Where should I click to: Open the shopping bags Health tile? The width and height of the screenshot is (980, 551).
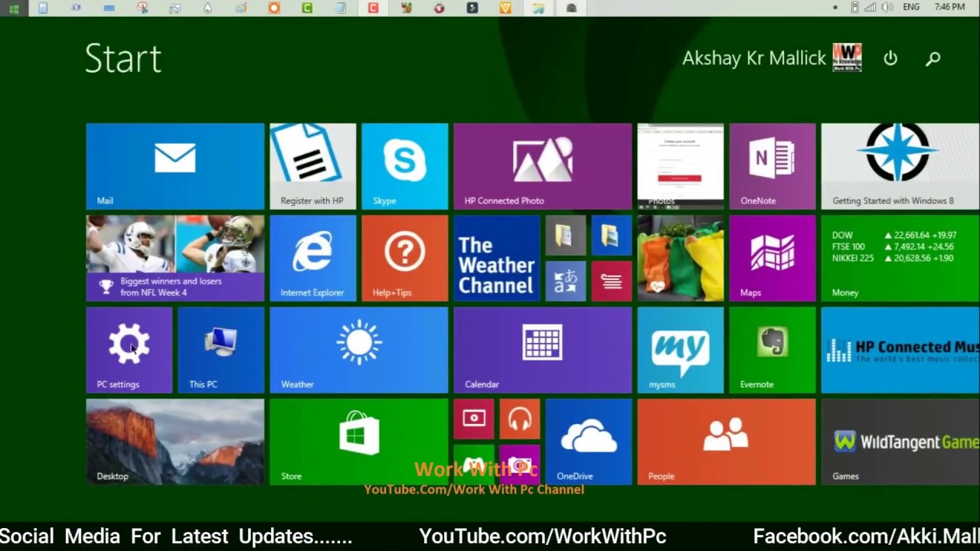click(x=680, y=258)
